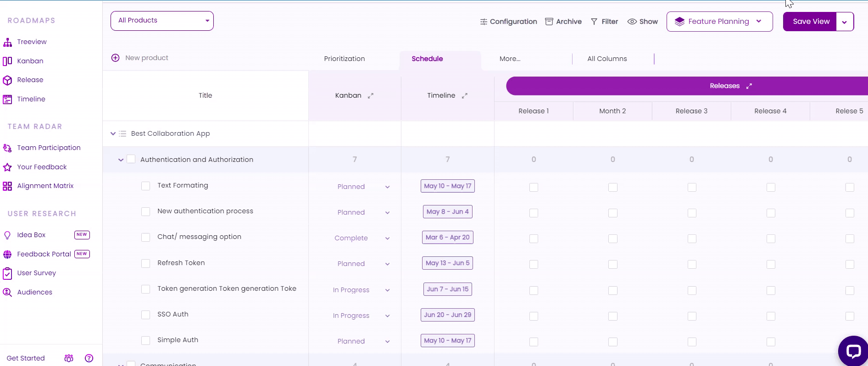Collapse Authentication and Authorization group
This screenshot has width=868, height=366.
pos(121,160)
